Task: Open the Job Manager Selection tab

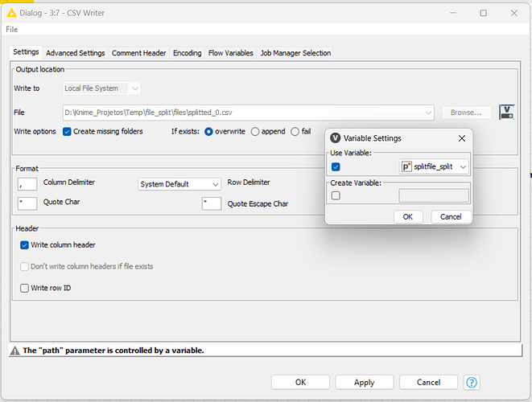Action: coord(295,53)
